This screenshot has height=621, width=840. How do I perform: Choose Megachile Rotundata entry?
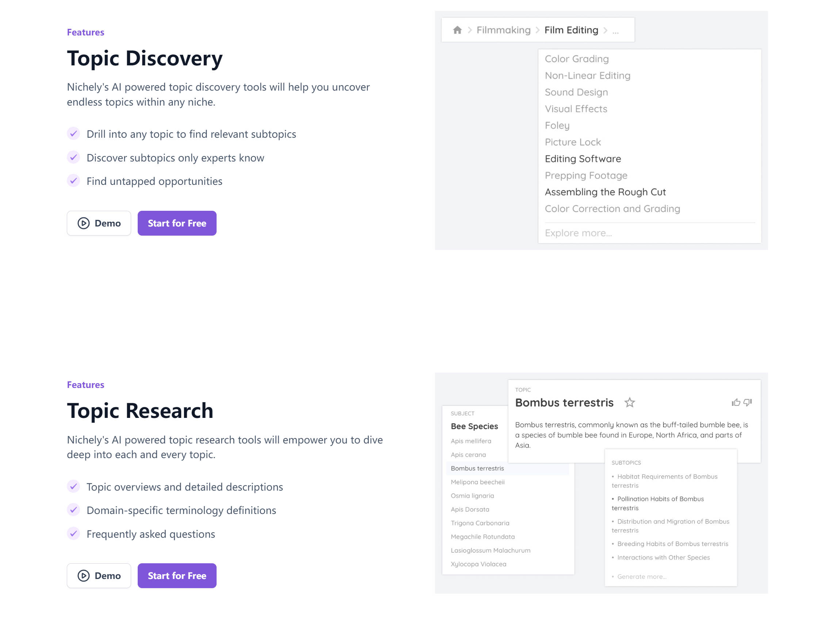click(x=482, y=537)
